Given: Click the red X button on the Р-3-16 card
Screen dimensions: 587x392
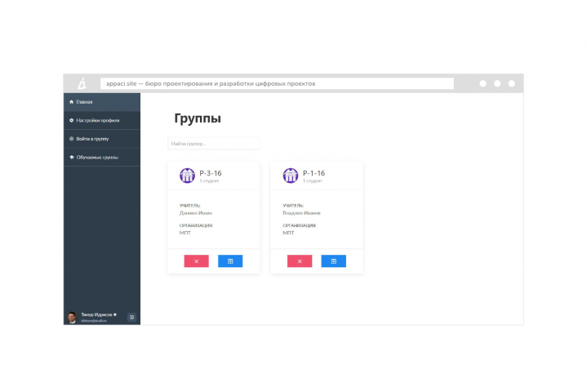Looking at the screenshot, I should (x=196, y=261).
